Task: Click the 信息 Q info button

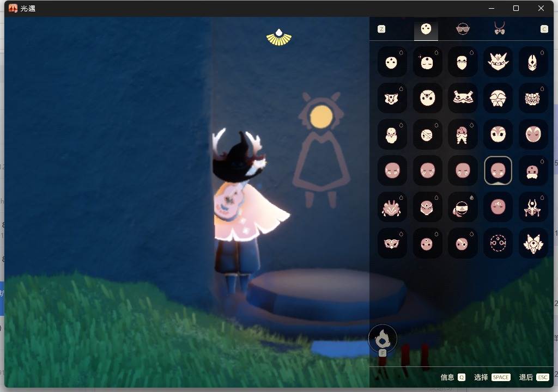Action: (x=453, y=377)
